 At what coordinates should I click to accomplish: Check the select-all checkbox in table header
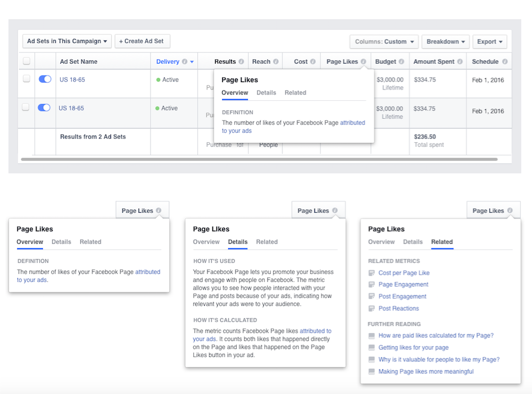26,61
